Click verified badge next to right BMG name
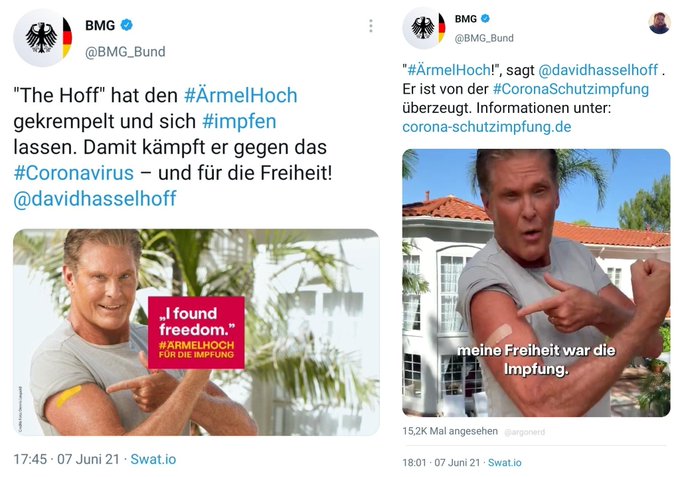 (485, 19)
